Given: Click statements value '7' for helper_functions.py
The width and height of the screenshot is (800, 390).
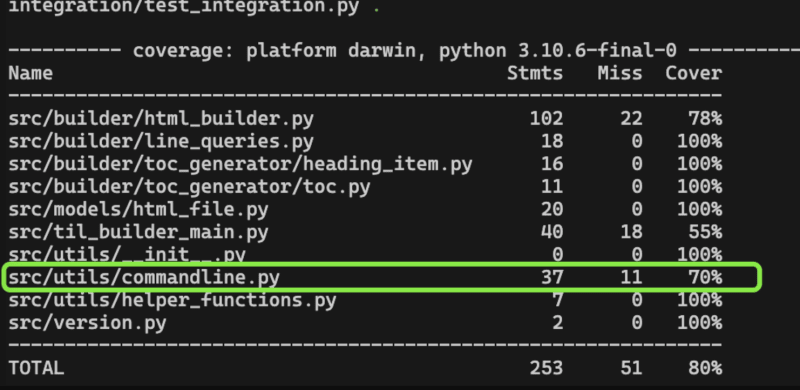Looking at the screenshot, I should pyautogui.click(x=558, y=300).
